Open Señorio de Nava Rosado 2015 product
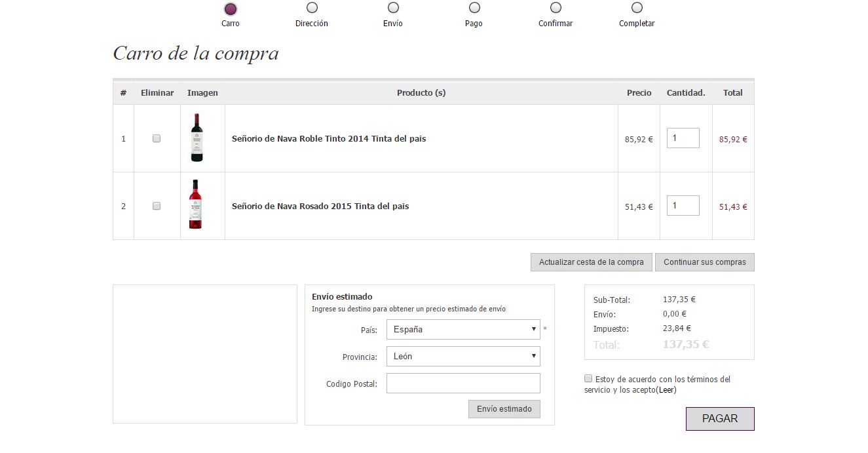Image resolution: width=868 pixels, height=453 pixels. tap(320, 207)
